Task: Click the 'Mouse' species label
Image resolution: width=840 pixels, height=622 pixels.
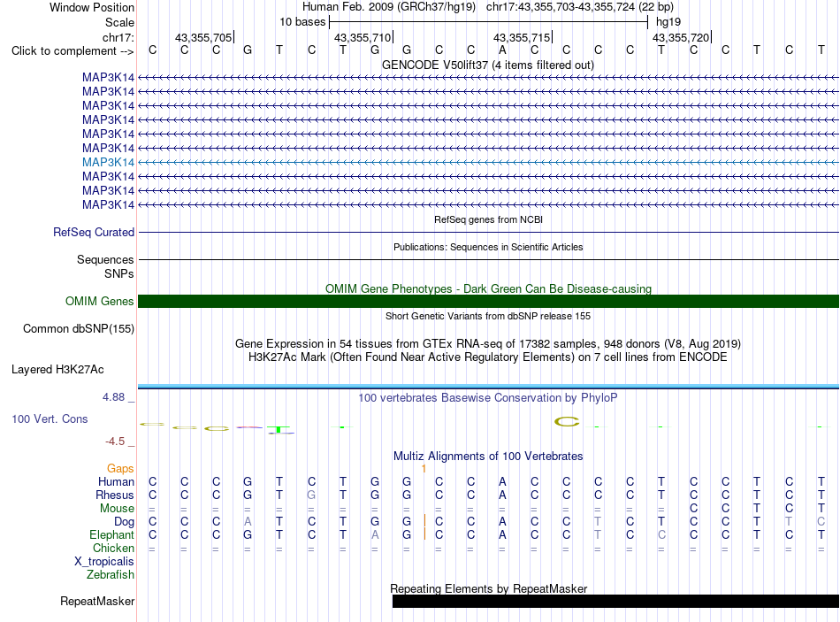Action: pyautogui.click(x=117, y=509)
